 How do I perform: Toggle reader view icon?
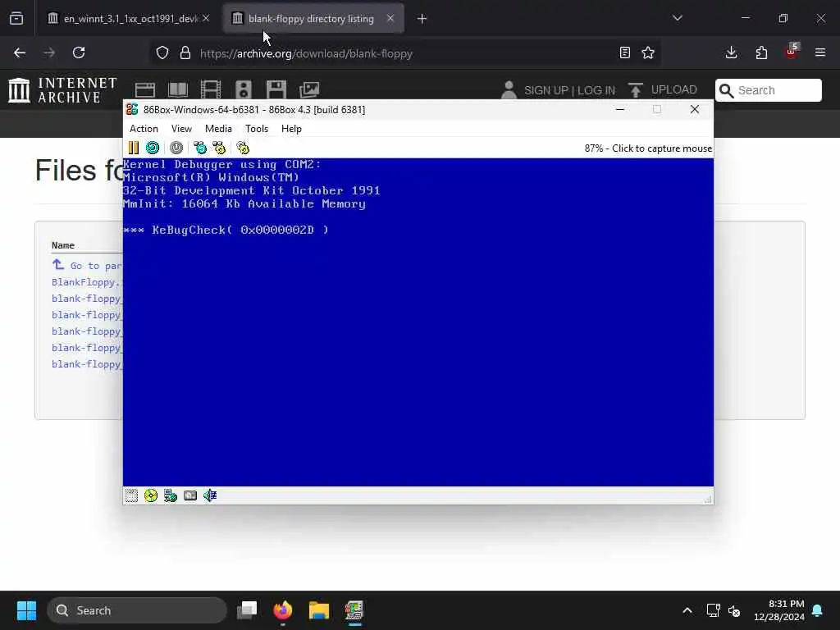click(624, 53)
